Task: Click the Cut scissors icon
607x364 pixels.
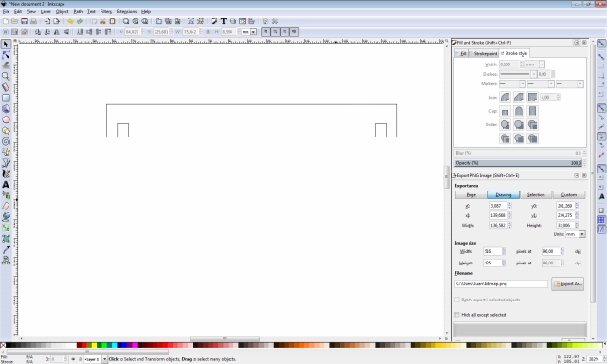Action: [103, 21]
